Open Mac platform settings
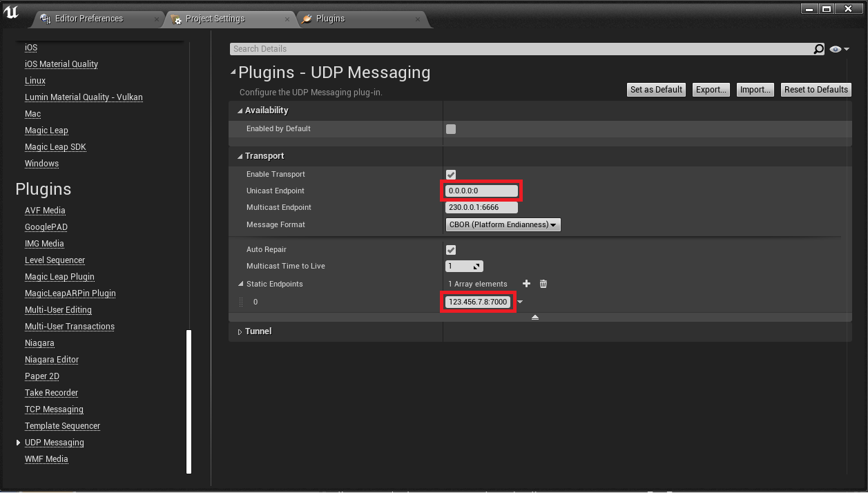Screen dimensions: 868x493 click(x=32, y=114)
